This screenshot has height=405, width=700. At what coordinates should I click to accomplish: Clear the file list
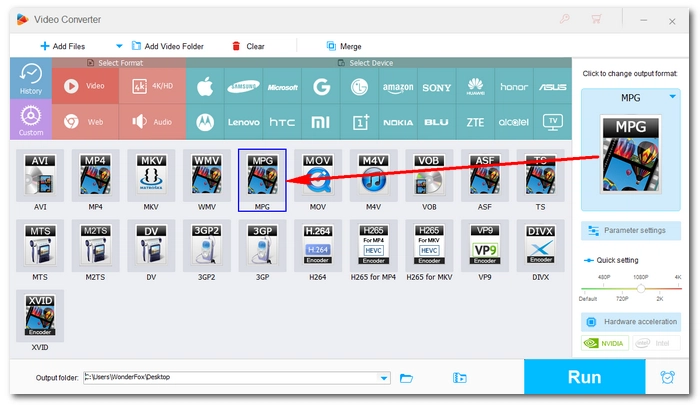(248, 46)
